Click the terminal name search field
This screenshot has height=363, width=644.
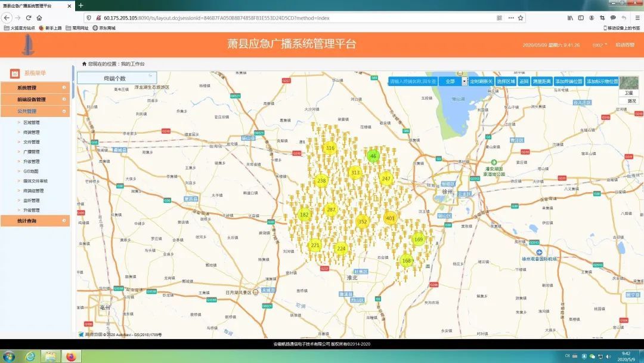tap(413, 81)
